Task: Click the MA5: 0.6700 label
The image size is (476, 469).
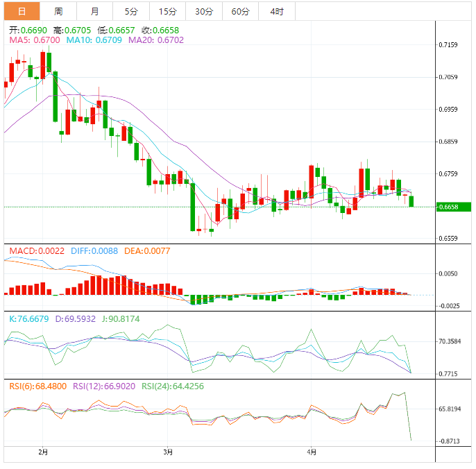Action: click(35, 40)
